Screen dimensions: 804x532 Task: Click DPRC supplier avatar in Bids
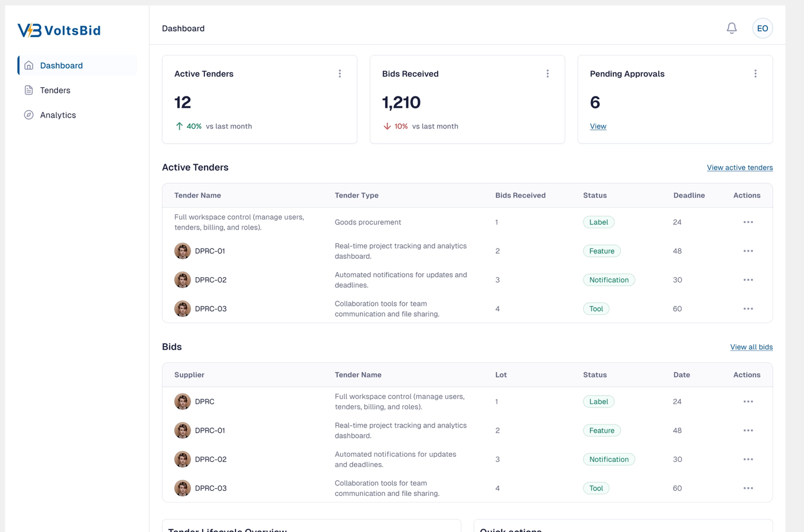point(183,402)
